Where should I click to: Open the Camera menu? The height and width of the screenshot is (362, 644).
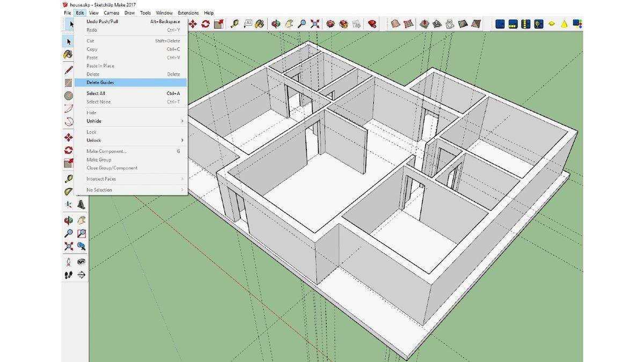click(111, 12)
